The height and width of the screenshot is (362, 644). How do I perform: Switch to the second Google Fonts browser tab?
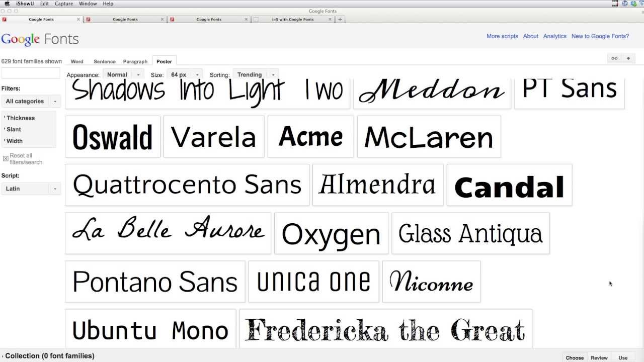pyautogui.click(x=125, y=20)
